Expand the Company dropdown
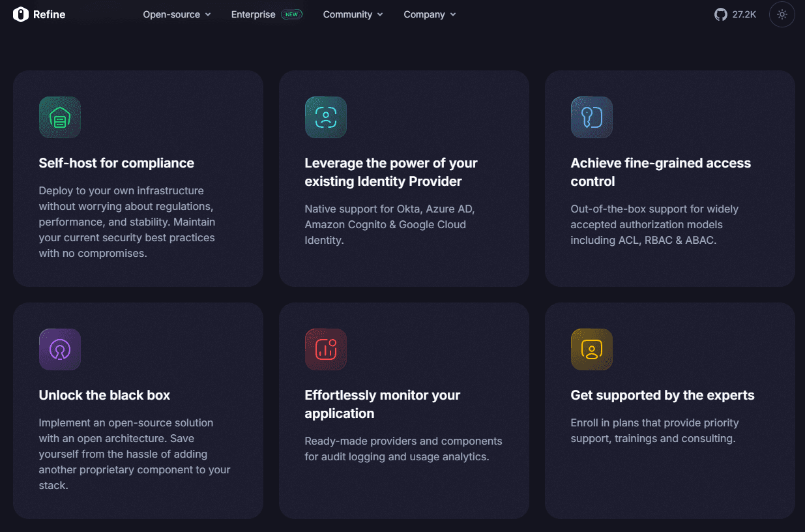The width and height of the screenshot is (805, 532). (430, 14)
